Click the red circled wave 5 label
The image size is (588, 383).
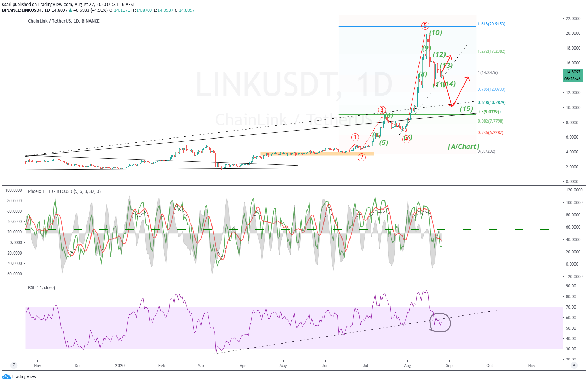click(425, 26)
